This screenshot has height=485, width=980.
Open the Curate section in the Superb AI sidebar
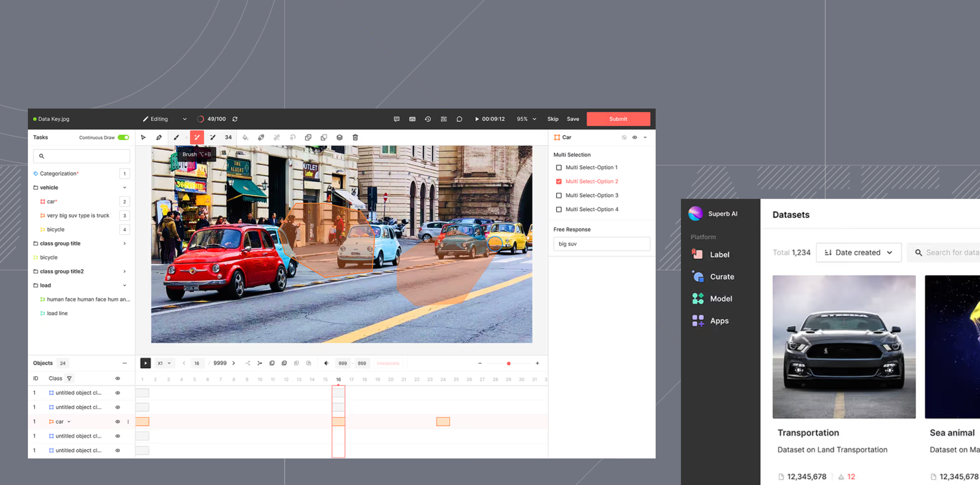(x=721, y=276)
